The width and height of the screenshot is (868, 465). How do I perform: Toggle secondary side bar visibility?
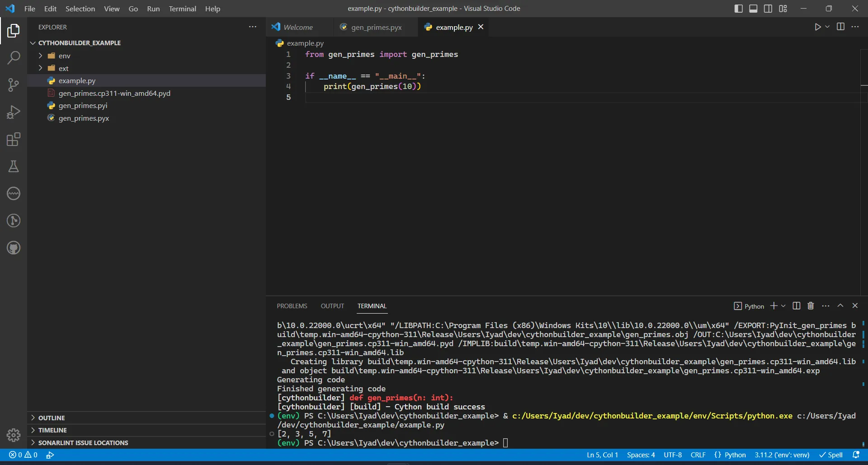coord(768,9)
